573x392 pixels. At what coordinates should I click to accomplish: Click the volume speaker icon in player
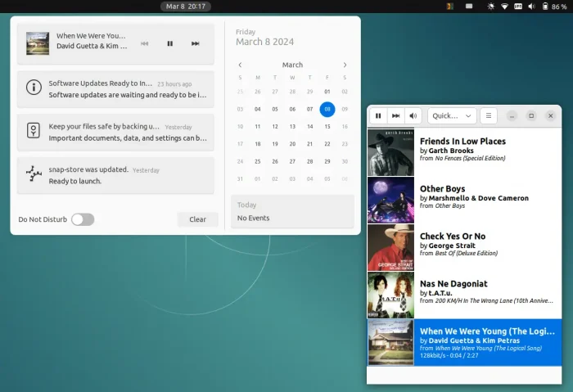tap(413, 116)
